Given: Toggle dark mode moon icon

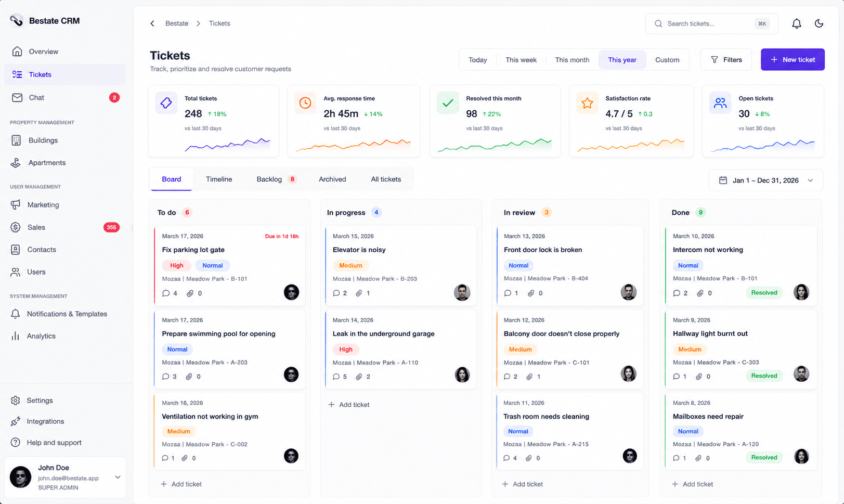Looking at the screenshot, I should (819, 23).
